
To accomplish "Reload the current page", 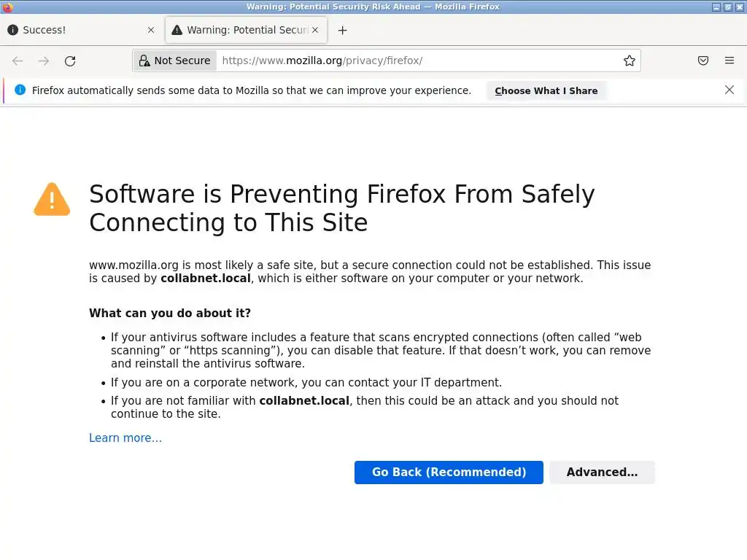I will click(70, 61).
